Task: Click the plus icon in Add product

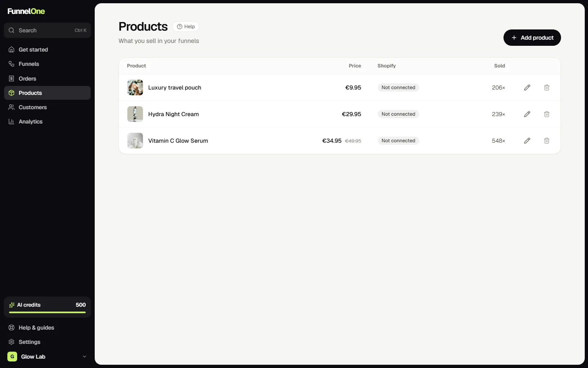Action: point(514,38)
